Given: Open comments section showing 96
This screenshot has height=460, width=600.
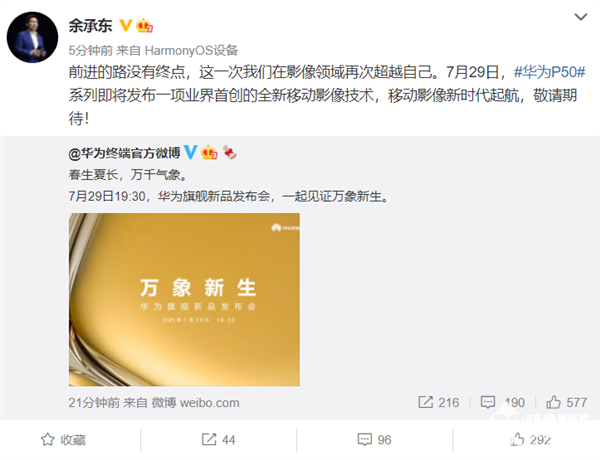Looking at the screenshot, I should coord(375,440).
